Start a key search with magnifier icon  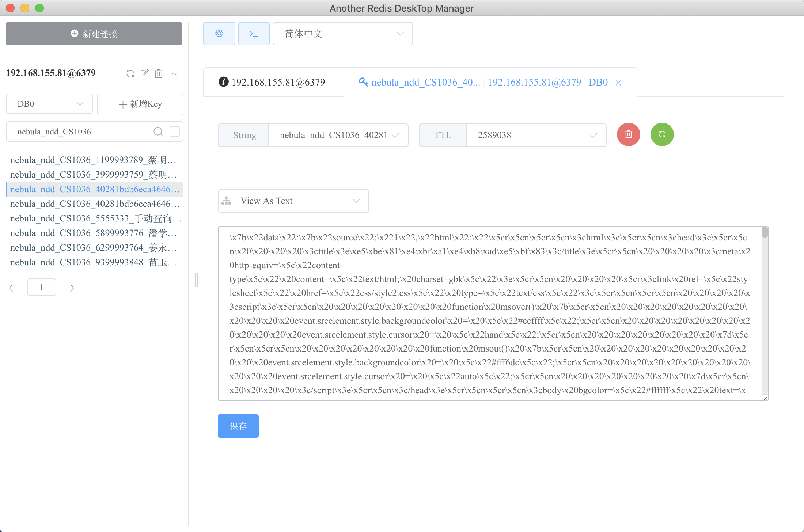159,132
